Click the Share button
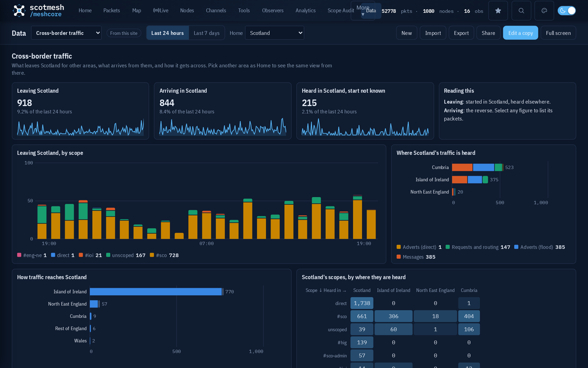This screenshot has height=368, width=588. pyautogui.click(x=488, y=33)
